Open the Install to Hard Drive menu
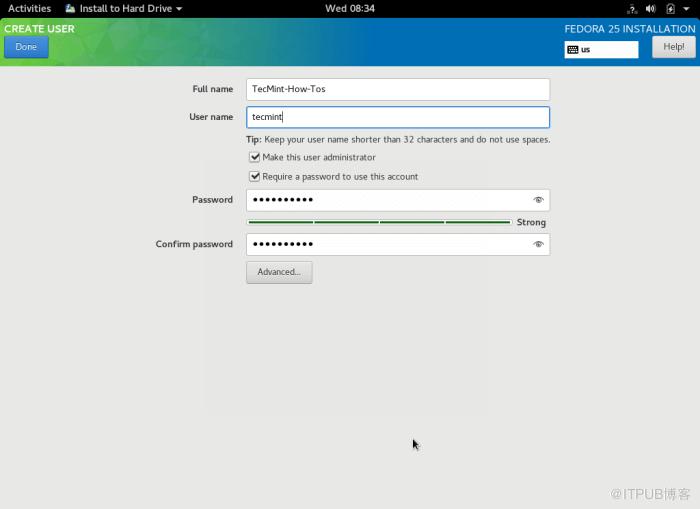Viewport: 700px width, 509px height. [124, 8]
